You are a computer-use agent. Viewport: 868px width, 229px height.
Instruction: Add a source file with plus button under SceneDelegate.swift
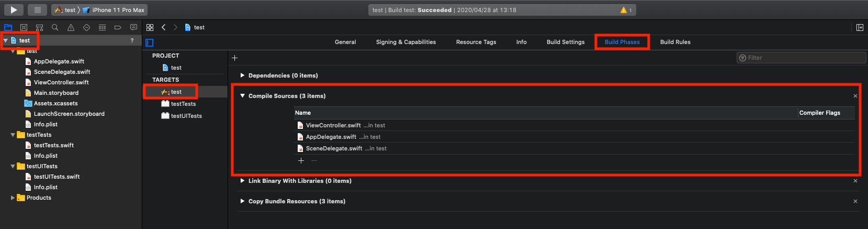(301, 160)
